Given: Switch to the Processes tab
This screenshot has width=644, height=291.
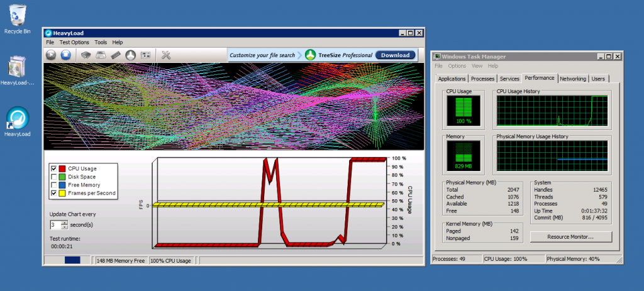Looking at the screenshot, I should [x=482, y=79].
